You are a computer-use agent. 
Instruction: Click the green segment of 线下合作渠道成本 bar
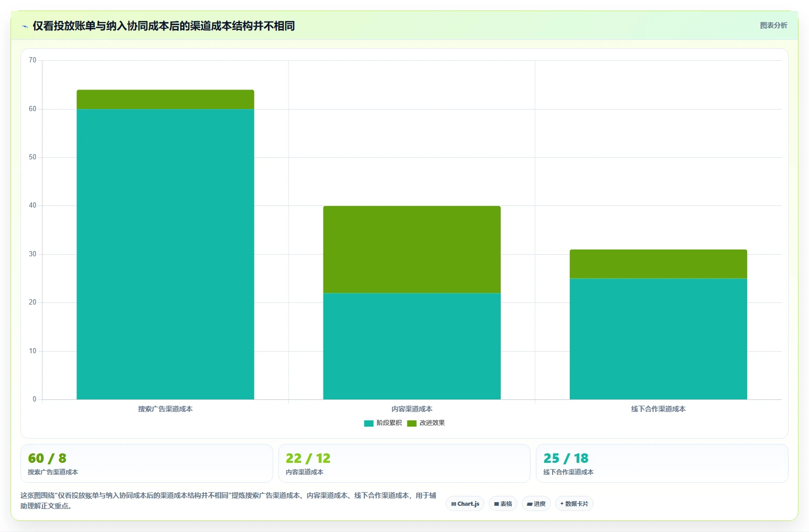pos(658,264)
